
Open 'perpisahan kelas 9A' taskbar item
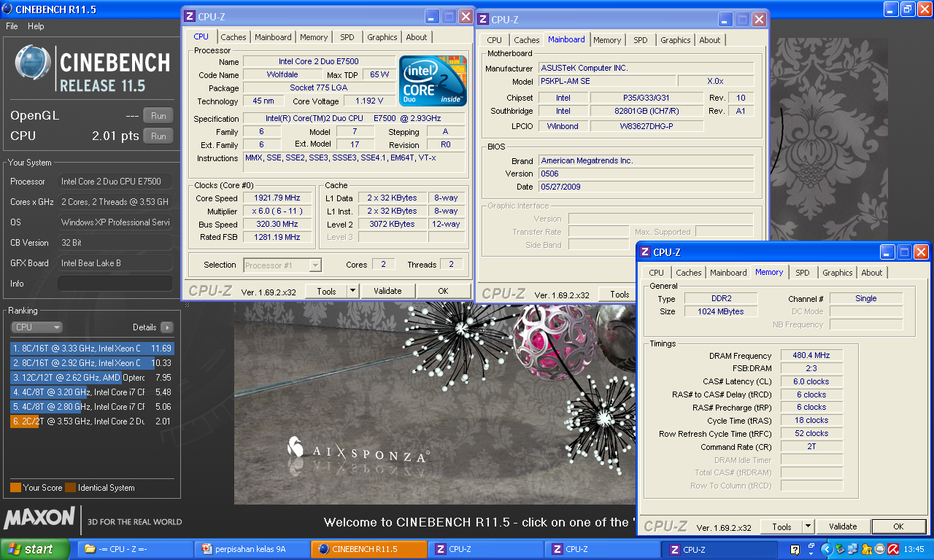tap(252, 549)
